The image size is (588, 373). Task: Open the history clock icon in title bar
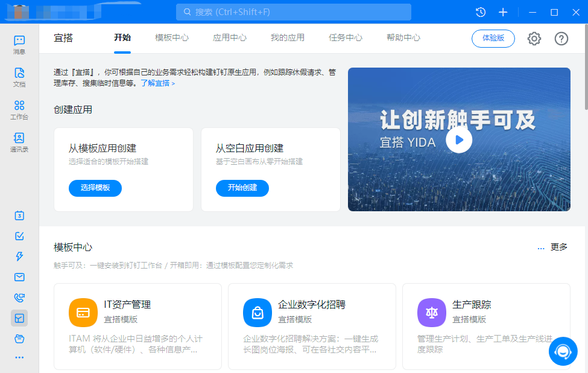click(481, 12)
